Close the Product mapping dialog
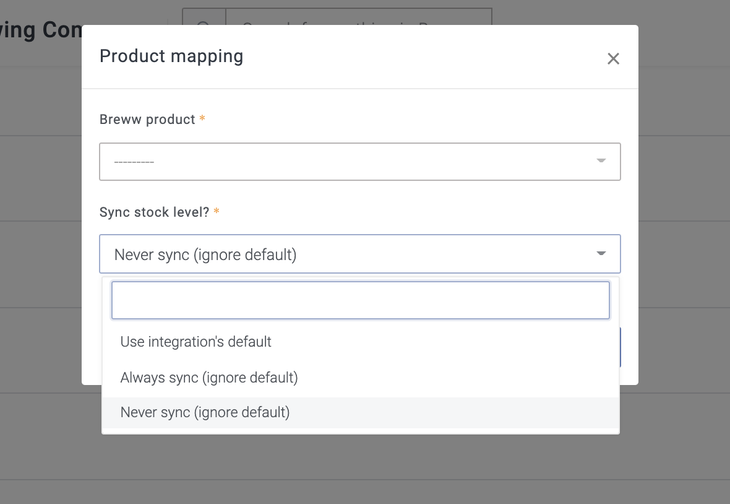Screen dimensions: 730x504 [x=613, y=59]
